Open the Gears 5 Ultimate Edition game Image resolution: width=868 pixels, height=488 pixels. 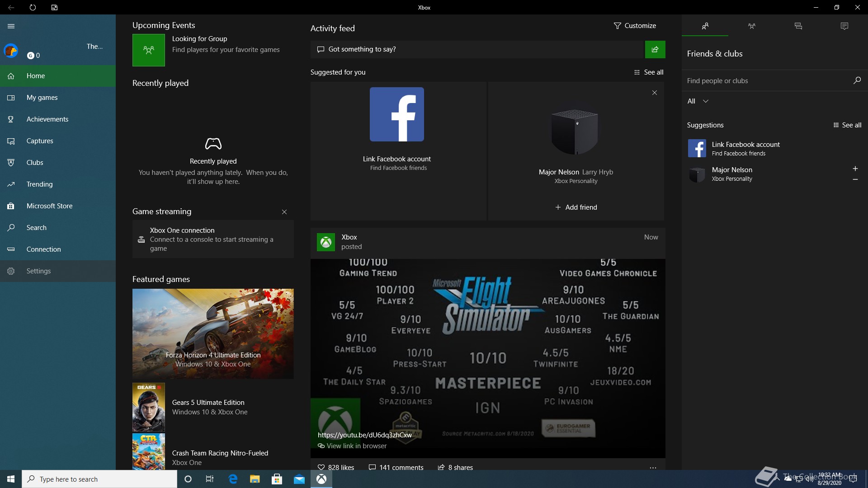tap(213, 407)
